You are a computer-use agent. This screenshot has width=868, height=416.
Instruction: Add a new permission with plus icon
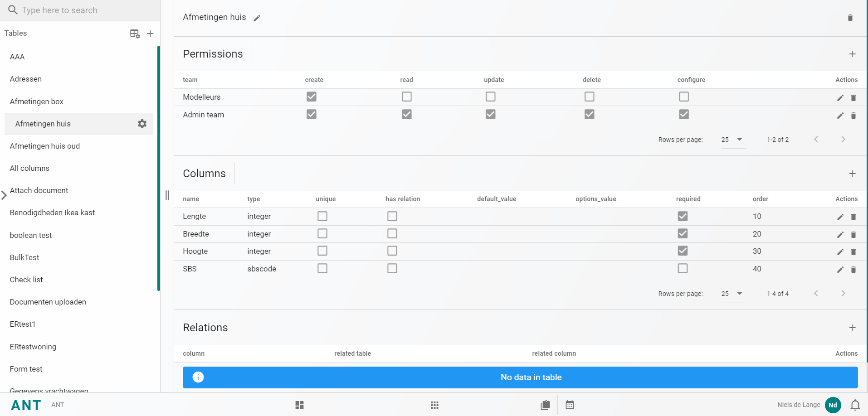click(x=852, y=54)
